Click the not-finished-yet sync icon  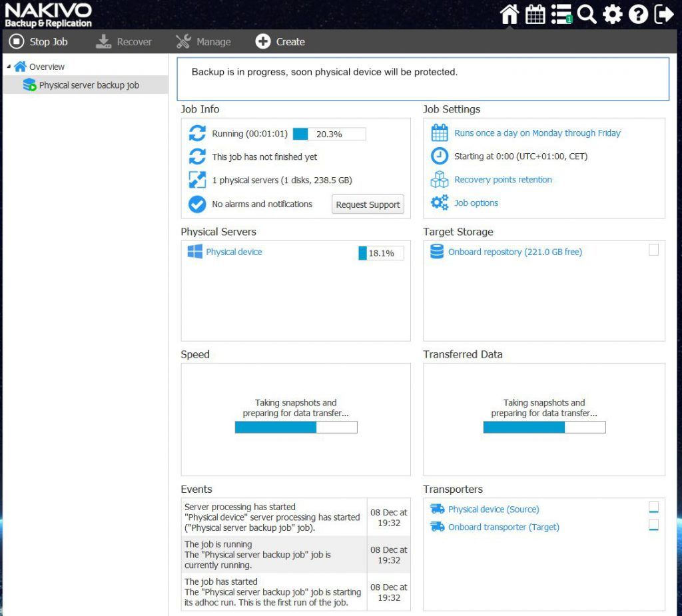(197, 156)
